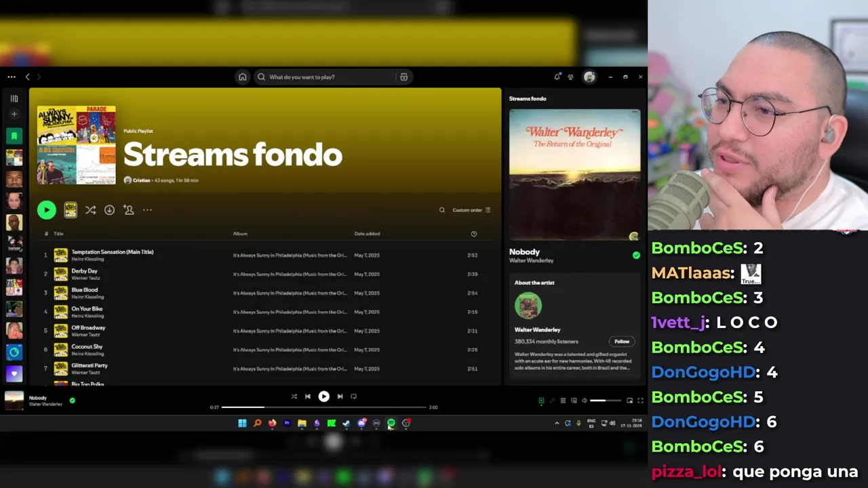
Task: Toggle shuffle in the player bar
Action: pos(294,396)
